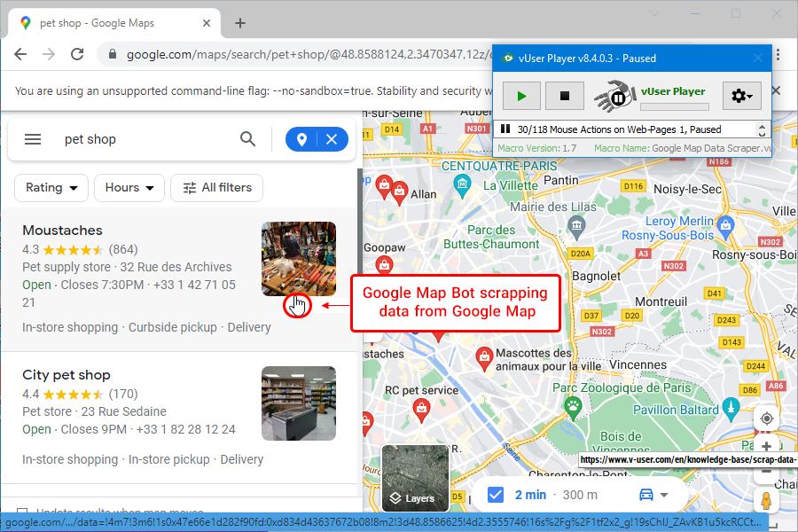Open the Hours filter dropdown
This screenshot has height=532, width=798.
point(129,188)
